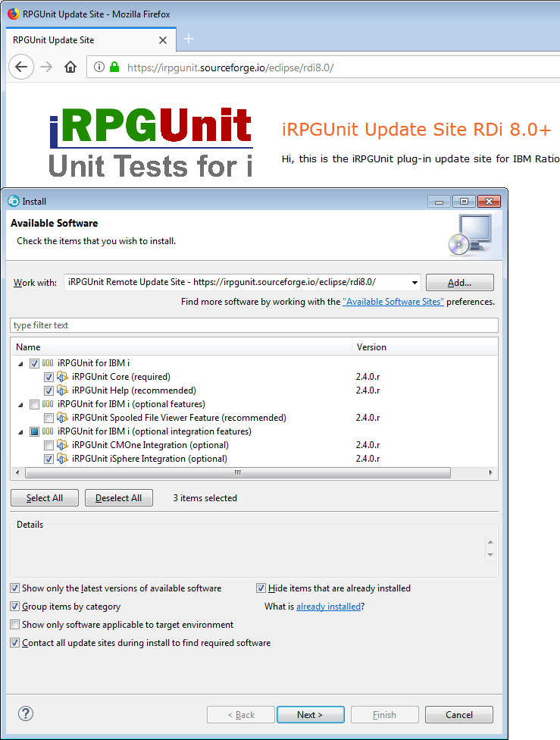Check iRPGUnit Spooled File Viewer Feature

tap(48, 418)
